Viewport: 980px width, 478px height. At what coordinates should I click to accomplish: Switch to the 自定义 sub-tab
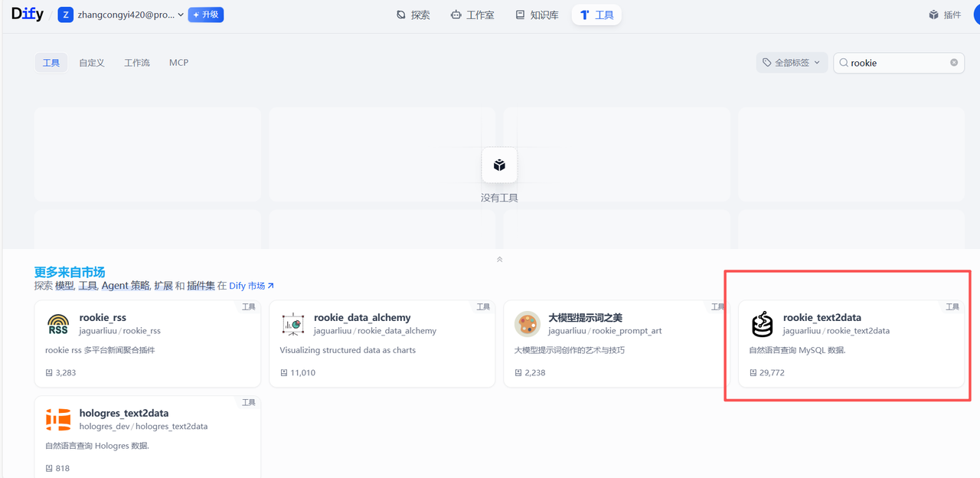tap(92, 63)
